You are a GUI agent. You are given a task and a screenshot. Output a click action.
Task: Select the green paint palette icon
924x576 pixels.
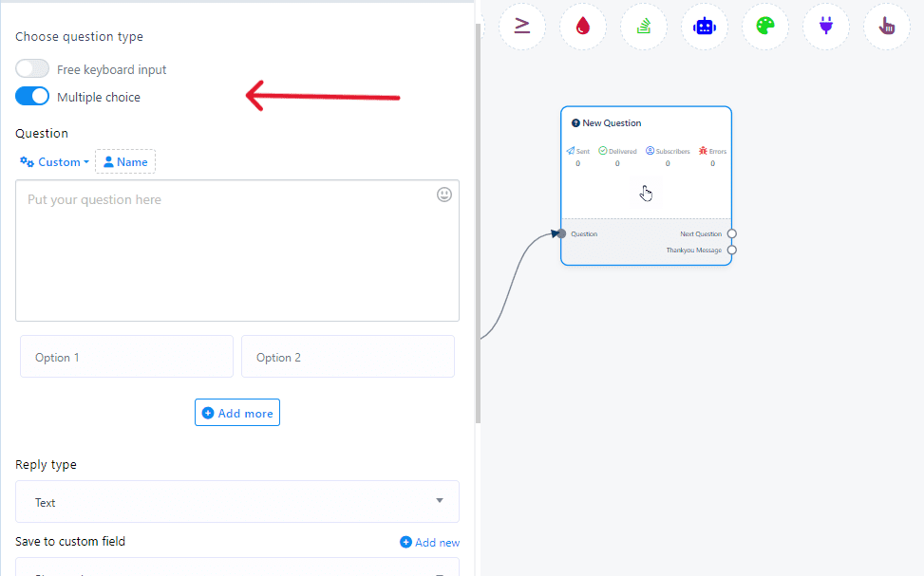pos(765,27)
